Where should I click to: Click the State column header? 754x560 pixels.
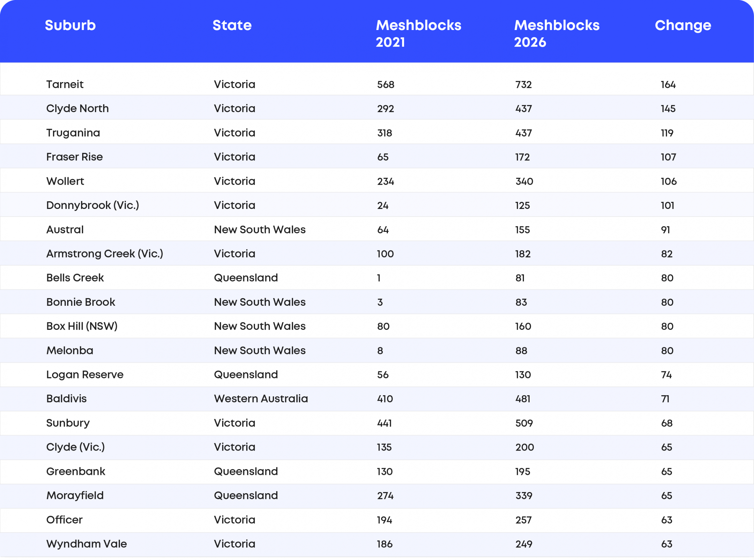232,25
